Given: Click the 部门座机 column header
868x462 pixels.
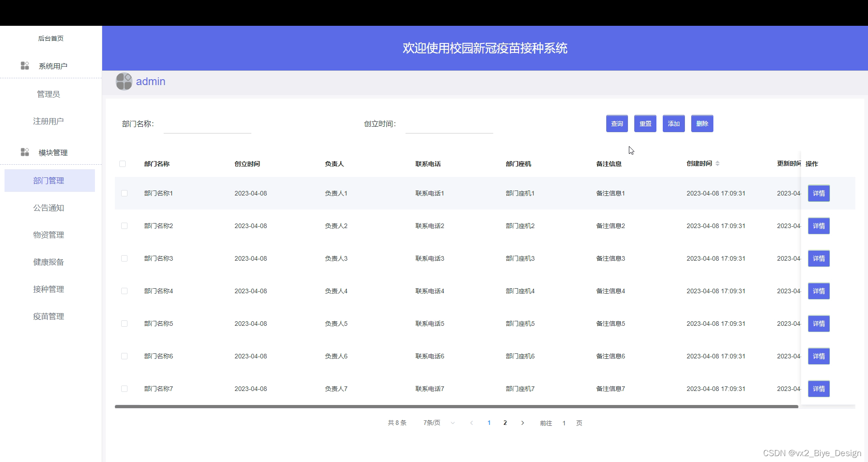Looking at the screenshot, I should (519, 164).
